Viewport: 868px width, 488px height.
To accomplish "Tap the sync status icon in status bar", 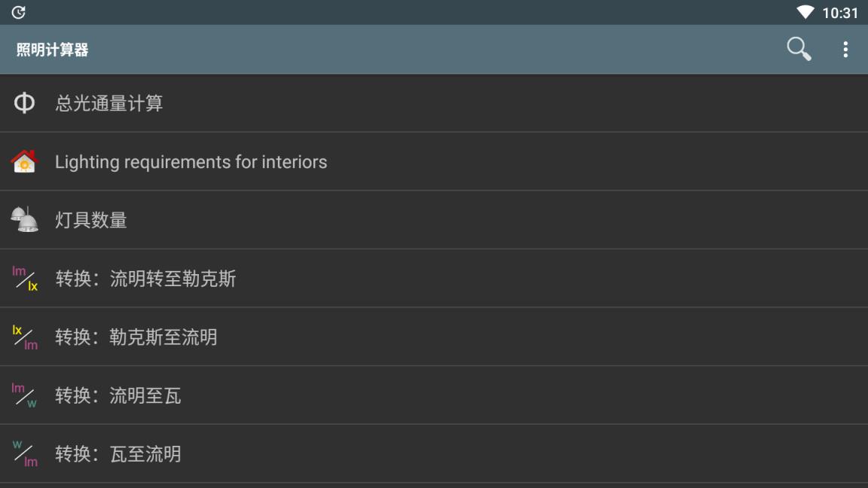I will tap(19, 13).
